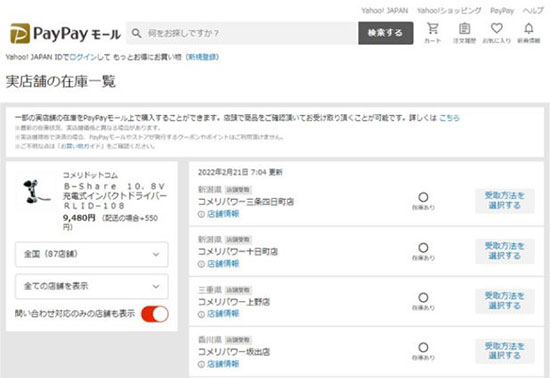Click the PayPay Mall logo
The width and height of the screenshot is (550, 378).
coord(65,34)
